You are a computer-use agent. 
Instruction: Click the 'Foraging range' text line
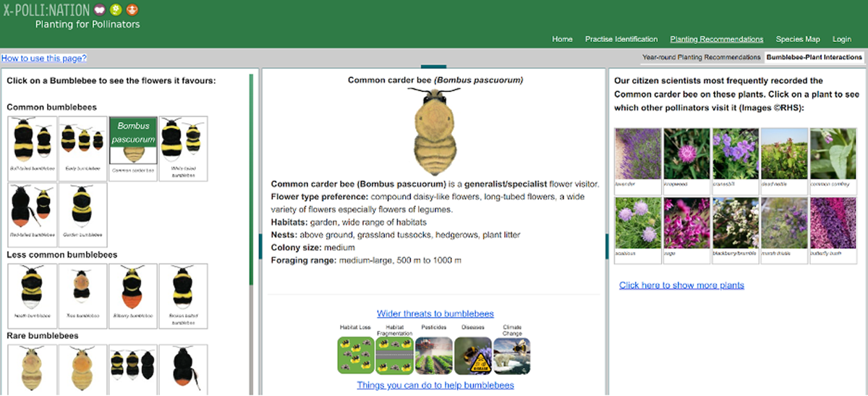point(366,261)
